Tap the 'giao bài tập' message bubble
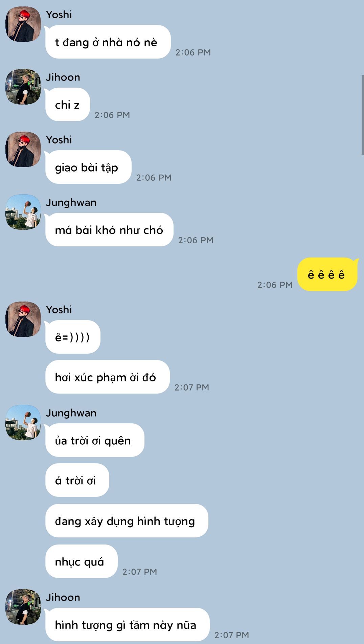 coord(88,167)
